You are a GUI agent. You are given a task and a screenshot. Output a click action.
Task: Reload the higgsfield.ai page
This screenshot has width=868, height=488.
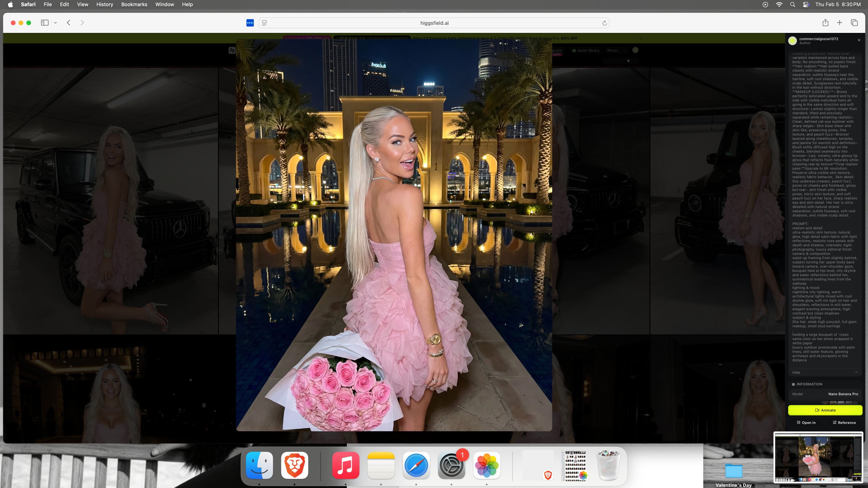click(x=604, y=23)
